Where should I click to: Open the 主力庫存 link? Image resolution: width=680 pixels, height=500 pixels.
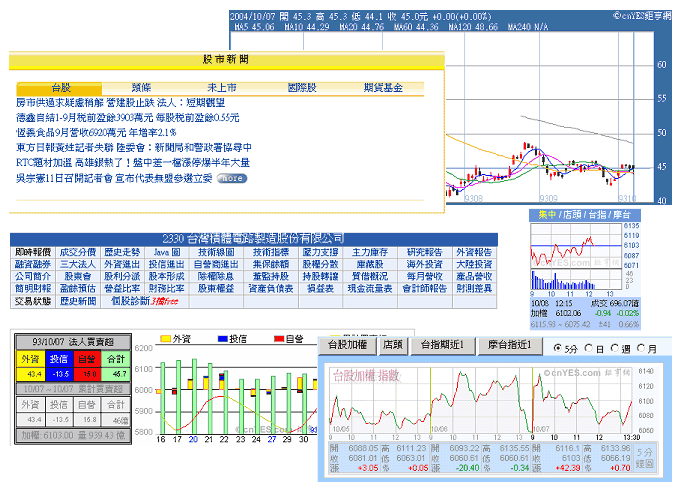(x=370, y=252)
